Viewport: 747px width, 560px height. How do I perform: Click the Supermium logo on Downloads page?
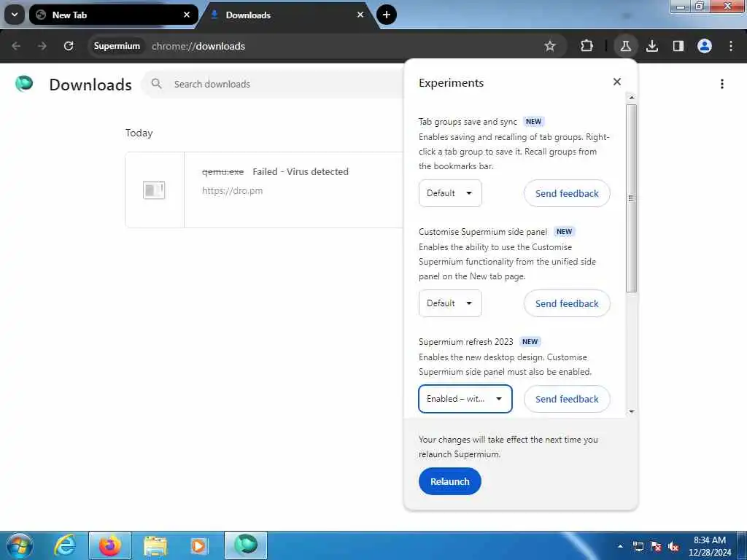24,84
